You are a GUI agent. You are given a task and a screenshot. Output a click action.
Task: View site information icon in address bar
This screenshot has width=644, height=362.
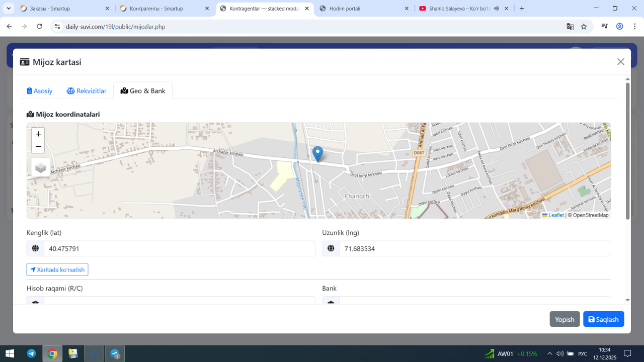point(57,27)
